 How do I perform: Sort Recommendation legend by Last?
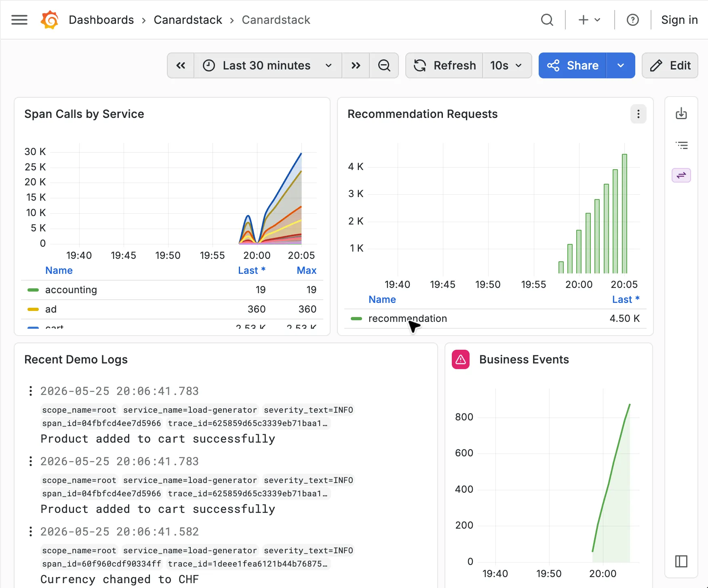[626, 300]
